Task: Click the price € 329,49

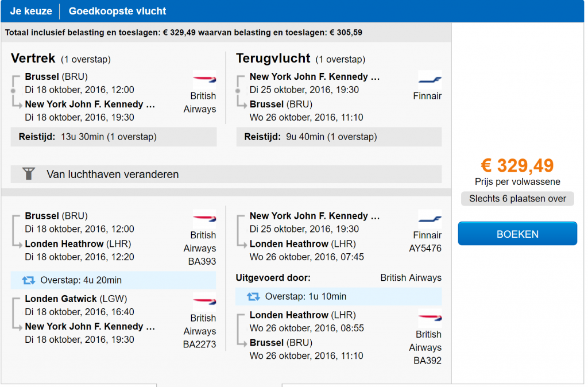Action: tap(517, 165)
